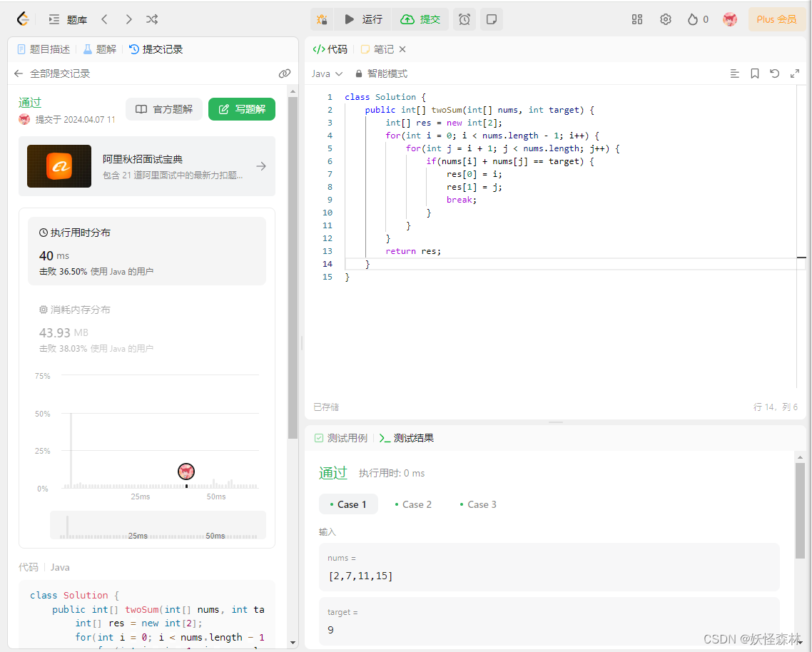Go to previous problem arrow
Viewport: 812px width, 652px height.
click(x=105, y=20)
